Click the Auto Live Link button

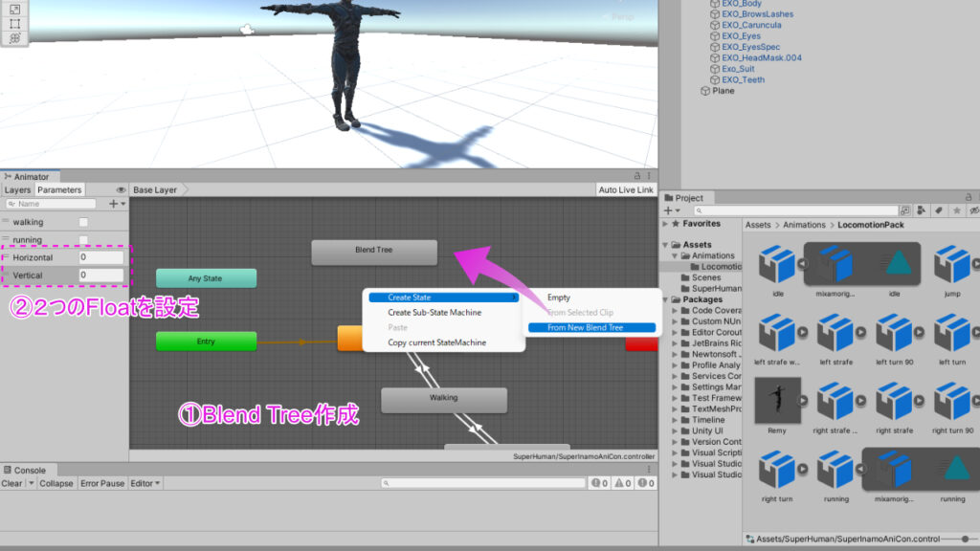(x=625, y=189)
